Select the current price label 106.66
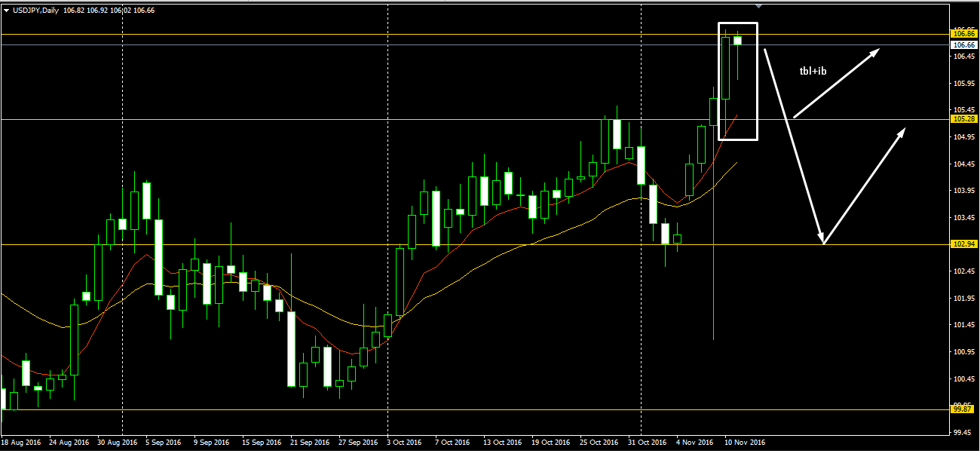980x475 pixels. [964, 44]
